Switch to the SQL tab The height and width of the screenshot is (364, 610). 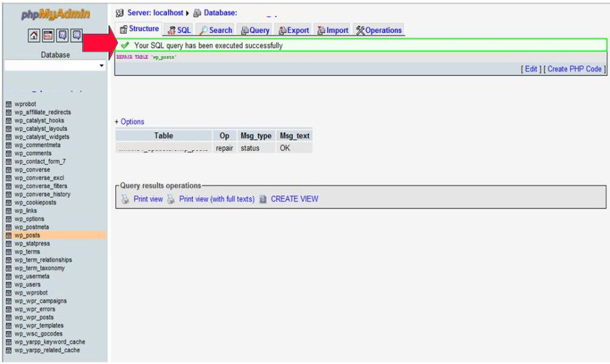coord(179,30)
